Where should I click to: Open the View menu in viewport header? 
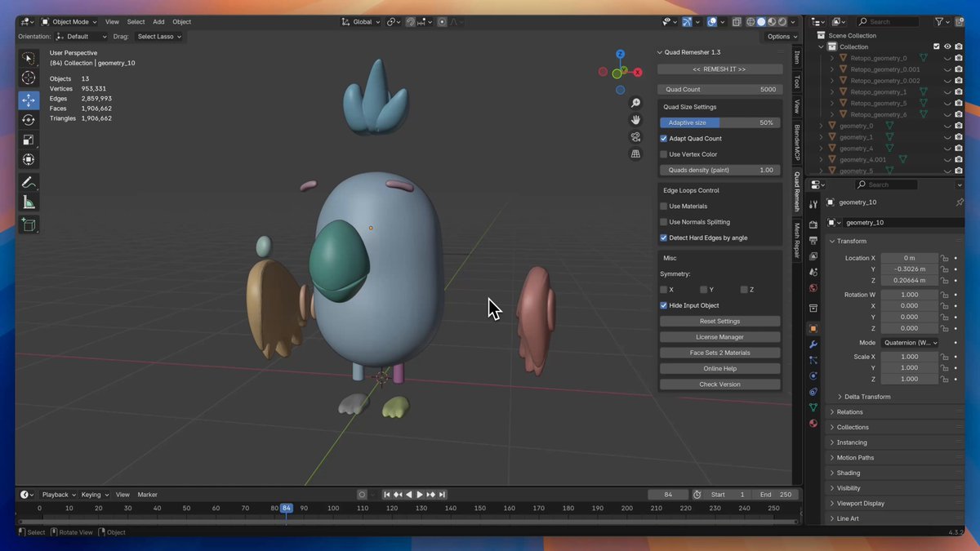(x=112, y=22)
